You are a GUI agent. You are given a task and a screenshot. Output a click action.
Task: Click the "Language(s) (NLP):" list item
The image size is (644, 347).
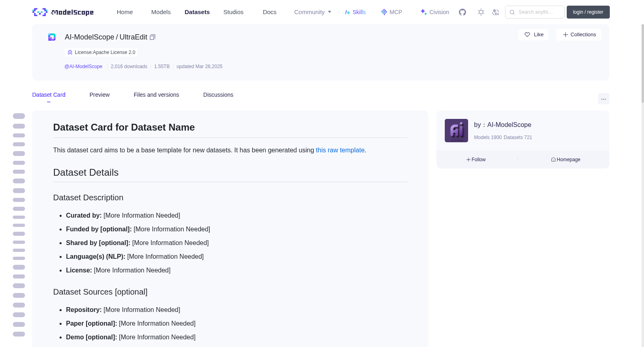pos(135,257)
